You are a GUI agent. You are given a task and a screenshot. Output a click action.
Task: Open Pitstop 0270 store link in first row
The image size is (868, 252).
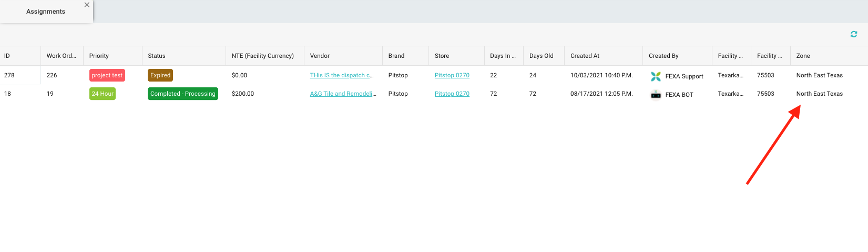click(452, 75)
